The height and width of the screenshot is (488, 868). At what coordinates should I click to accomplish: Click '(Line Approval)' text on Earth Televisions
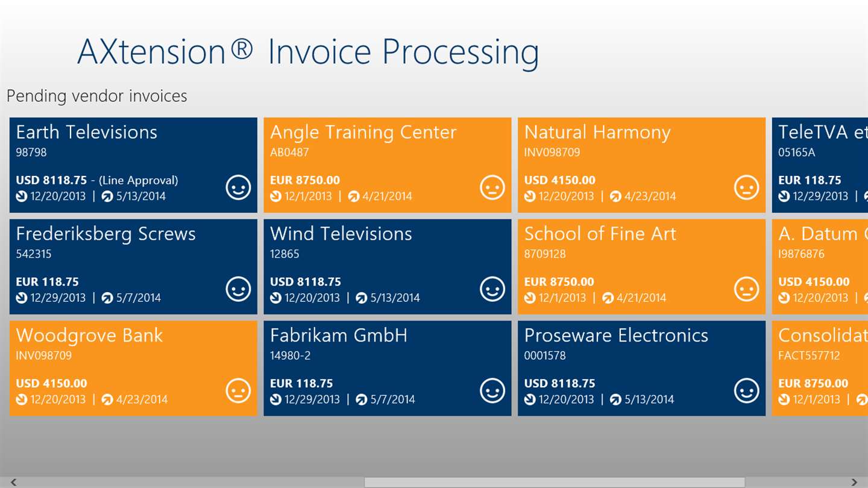[x=139, y=180]
